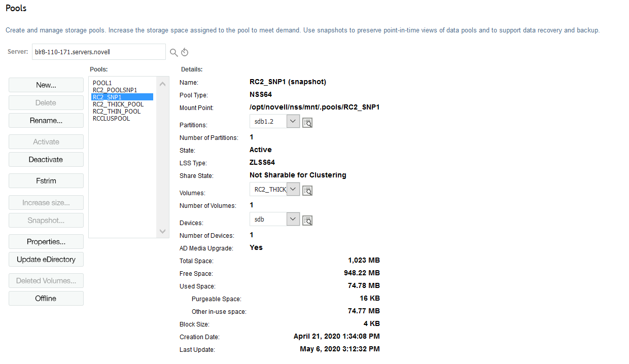Click inside the Server name field
The image size is (629, 364).
coord(98,52)
